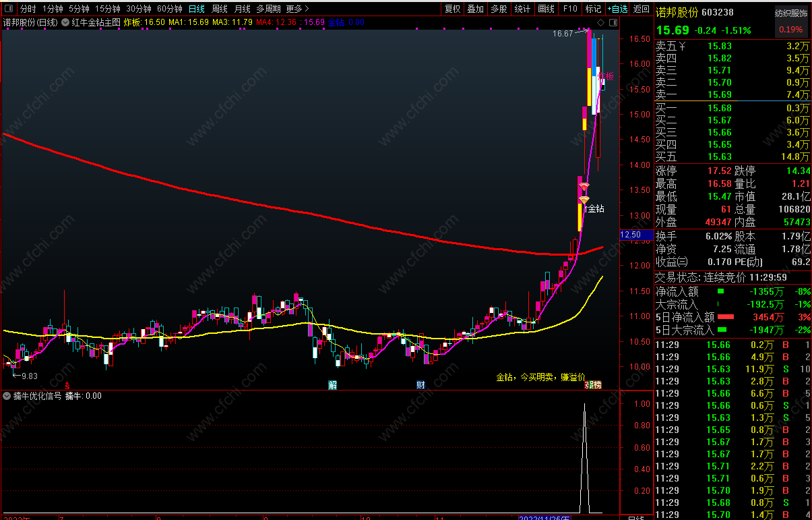The image size is (812, 520).
Task: Switch to the 5分钟 period
Action: 79,9
